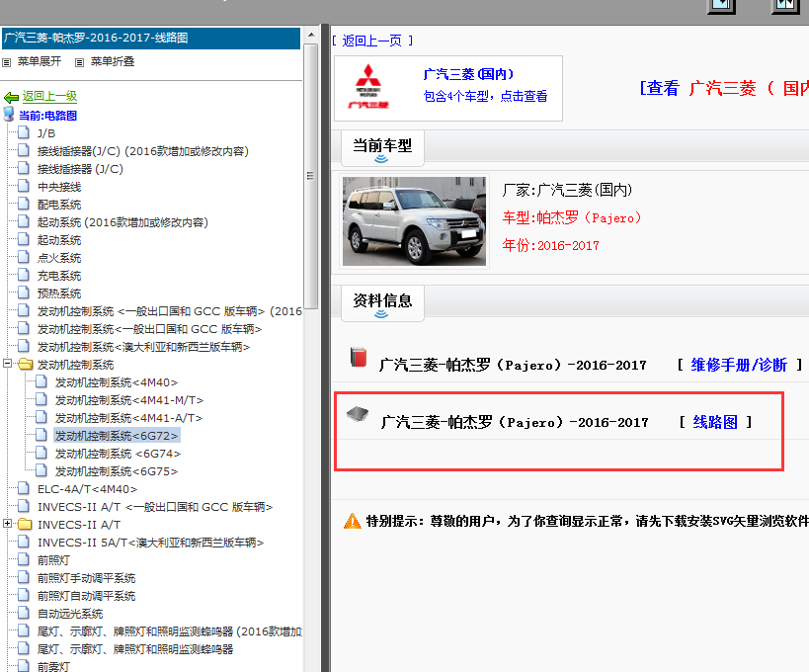
Task: Click the page icon beside ELC-4A/T<4M40>
Action: coord(24,488)
